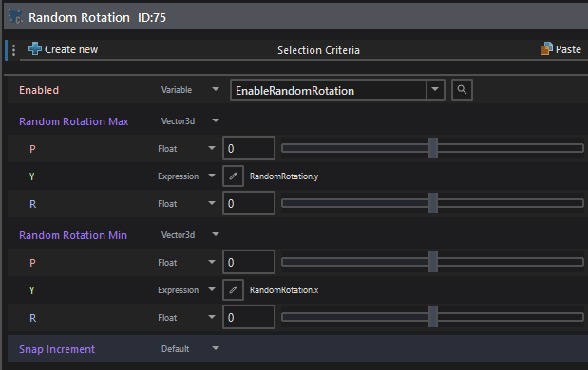Click the plus icon beside Create new
588x370 pixels.
pyautogui.click(x=35, y=48)
